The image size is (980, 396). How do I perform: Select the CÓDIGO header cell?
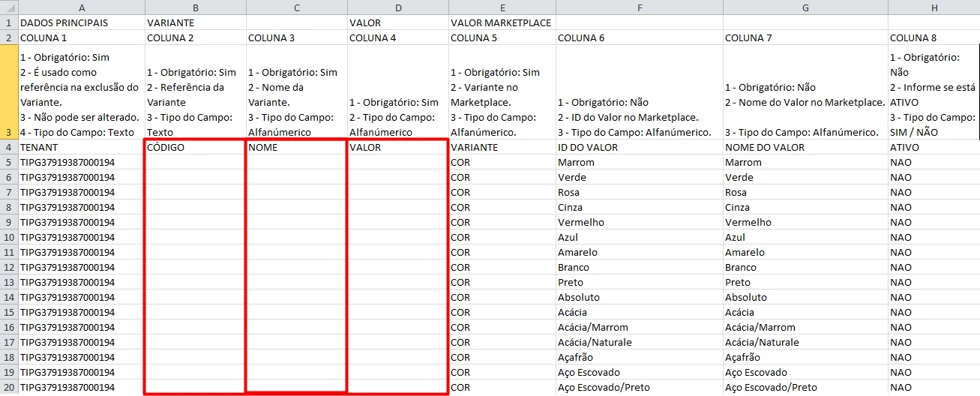(195, 148)
